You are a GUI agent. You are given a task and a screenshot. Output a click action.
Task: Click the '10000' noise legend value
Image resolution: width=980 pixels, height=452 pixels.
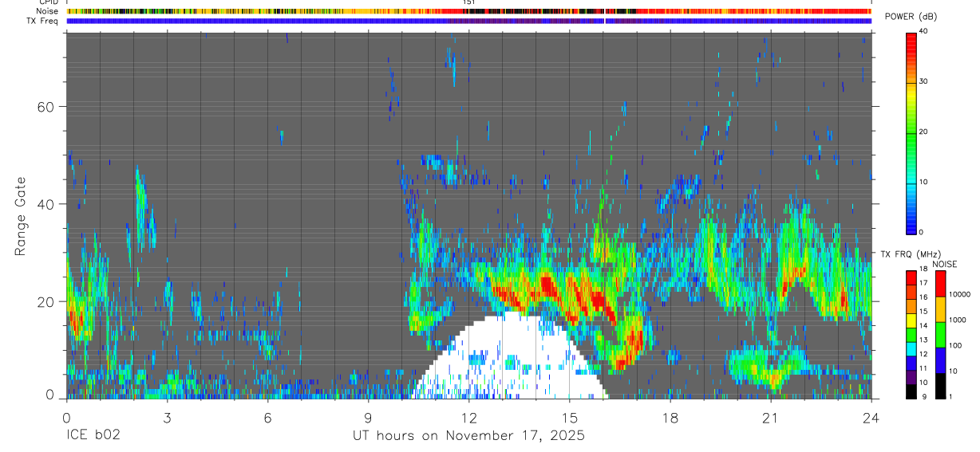pyautogui.click(x=961, y=294)
